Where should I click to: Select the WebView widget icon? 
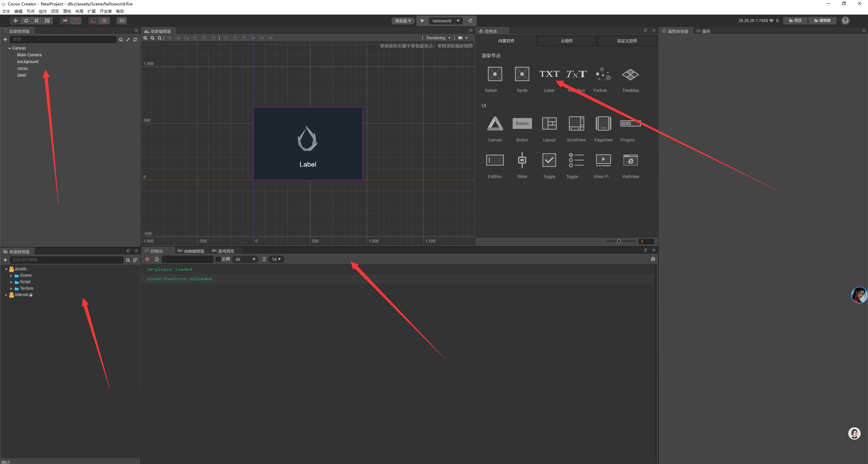click(x=630, y=160)
